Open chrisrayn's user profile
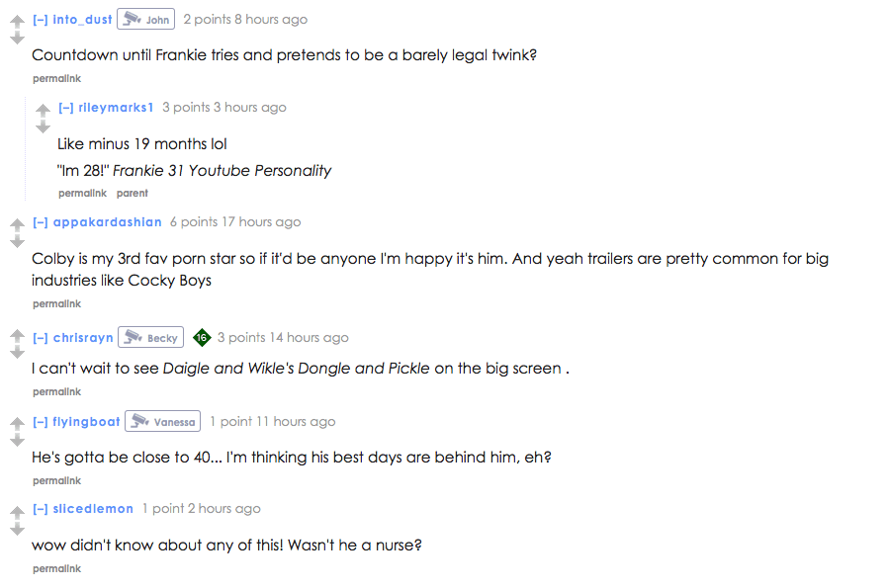Screen dimensions: 890x588 click(x=83, y=337)
